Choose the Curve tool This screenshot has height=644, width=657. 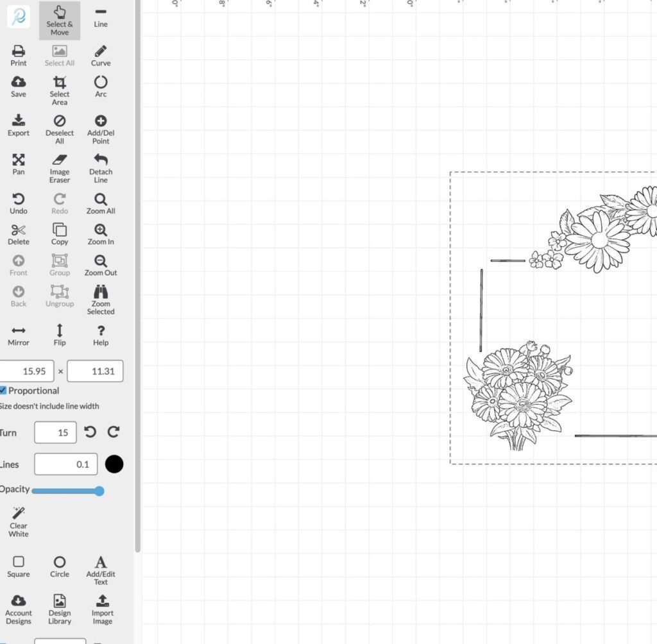[101, 56]
